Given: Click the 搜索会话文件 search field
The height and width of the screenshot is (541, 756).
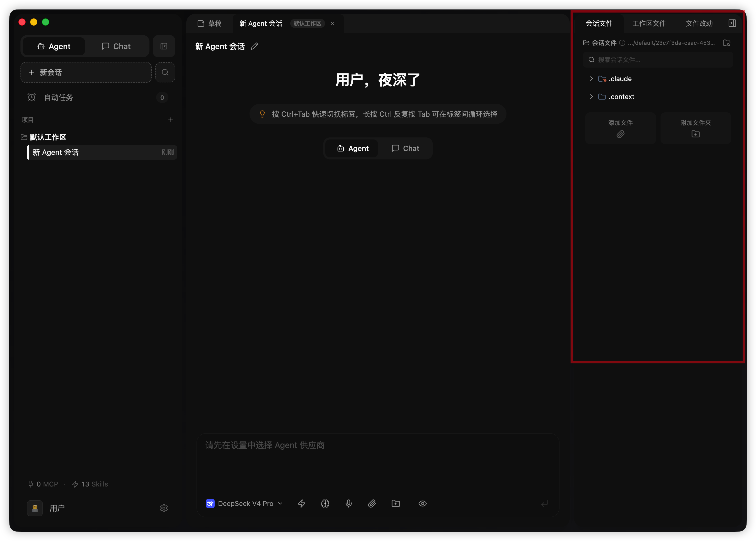Looking at the screenshot, I should [658, 60].
